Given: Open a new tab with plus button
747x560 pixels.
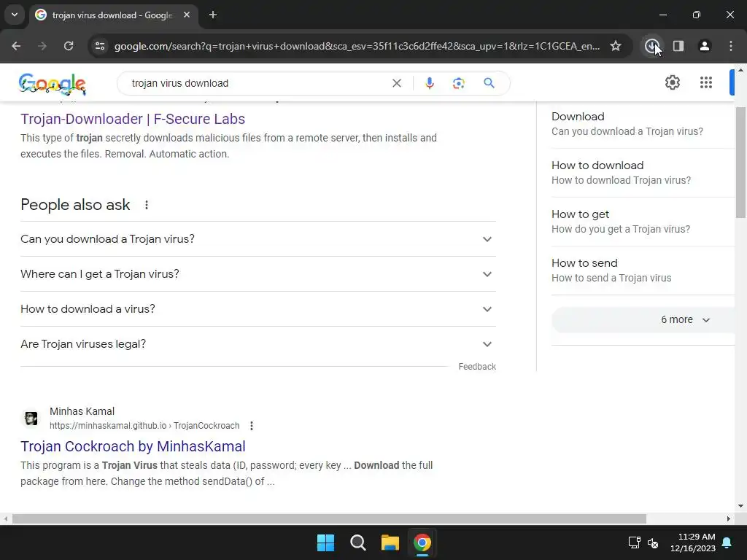Looking at the screenshot, I should pyautogui.click(x=213, y=15).
